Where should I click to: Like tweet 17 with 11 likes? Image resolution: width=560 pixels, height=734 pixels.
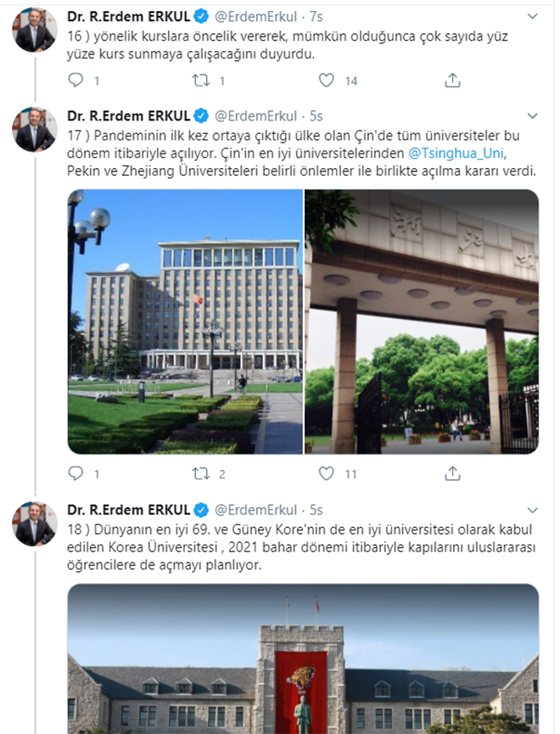(327, 473)
